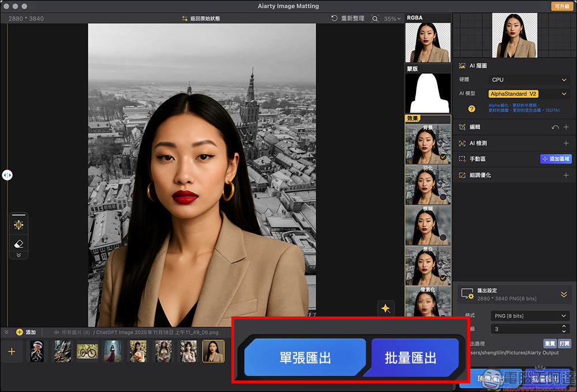The height and width of the screenshot is (392, 577).
Task: Click the undo icon in the 編輯 section
Action: (x=554, y=127)
